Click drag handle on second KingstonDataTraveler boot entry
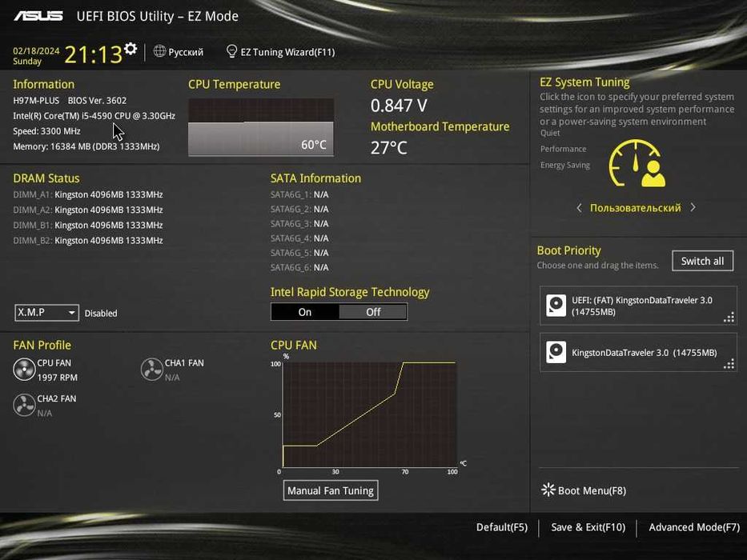 (x=729, y=364)
